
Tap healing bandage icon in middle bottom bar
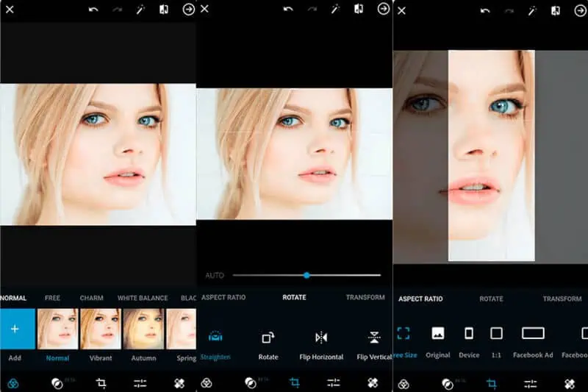pos(373,382)
